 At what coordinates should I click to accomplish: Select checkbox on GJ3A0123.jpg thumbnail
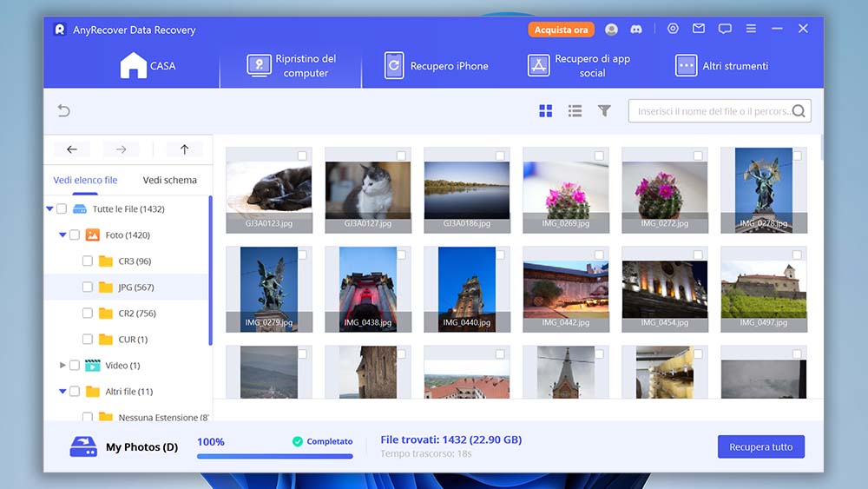click(302, 155)
